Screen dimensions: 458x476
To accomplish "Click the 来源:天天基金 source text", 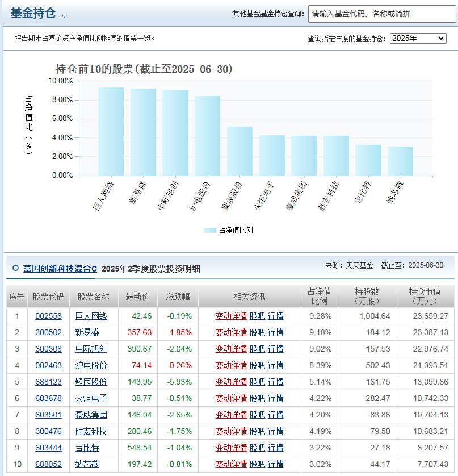I will pos(349,266).
